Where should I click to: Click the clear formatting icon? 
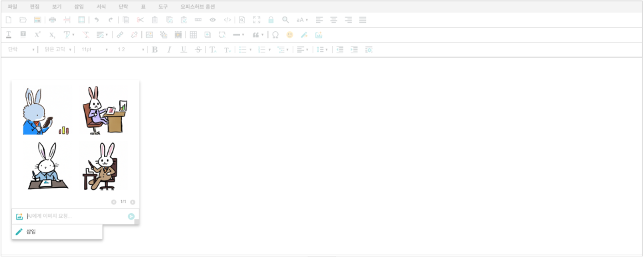(x=85, y=35)
